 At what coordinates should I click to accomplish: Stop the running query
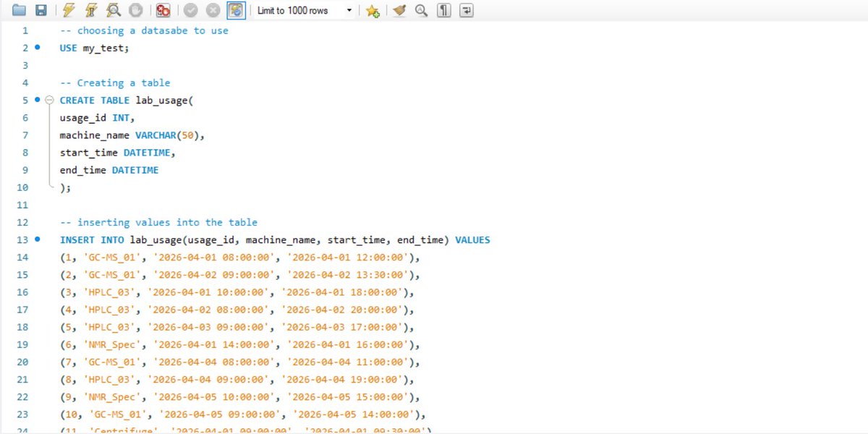(x=135, y=10)
